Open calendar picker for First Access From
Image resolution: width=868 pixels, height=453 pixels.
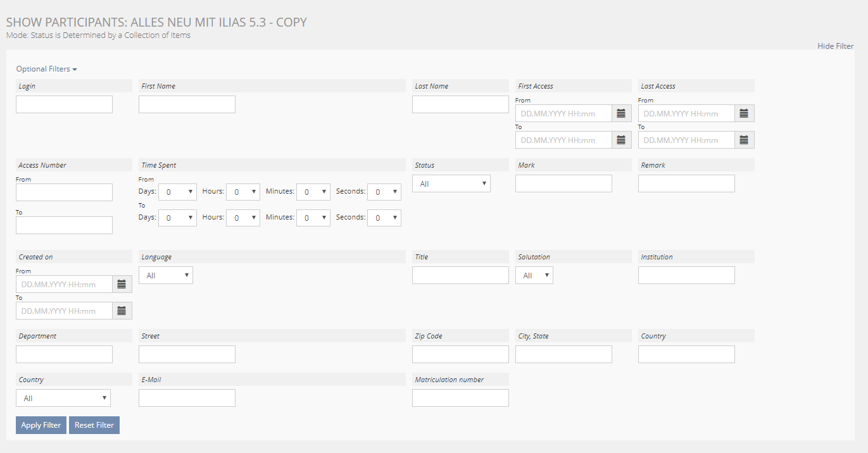(621, 113)
